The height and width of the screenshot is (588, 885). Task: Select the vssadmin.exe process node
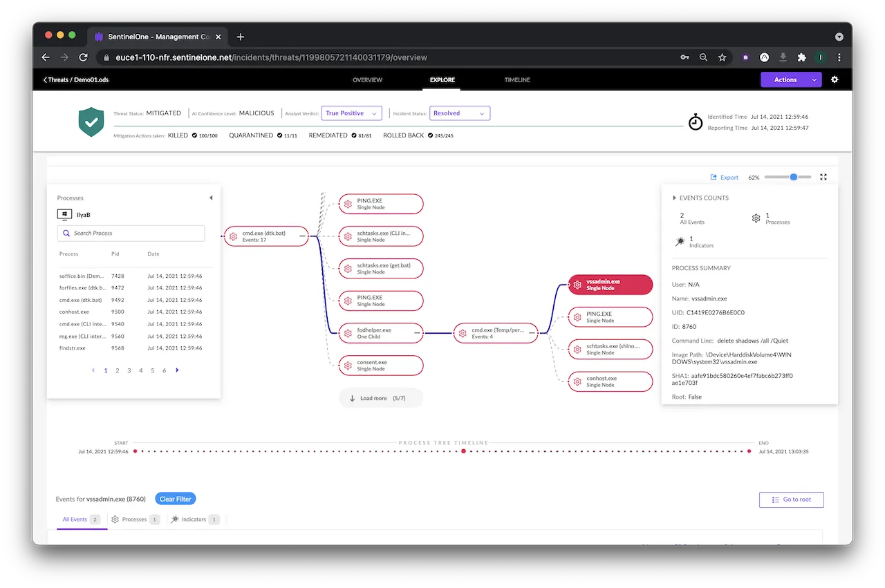[610, 285]
